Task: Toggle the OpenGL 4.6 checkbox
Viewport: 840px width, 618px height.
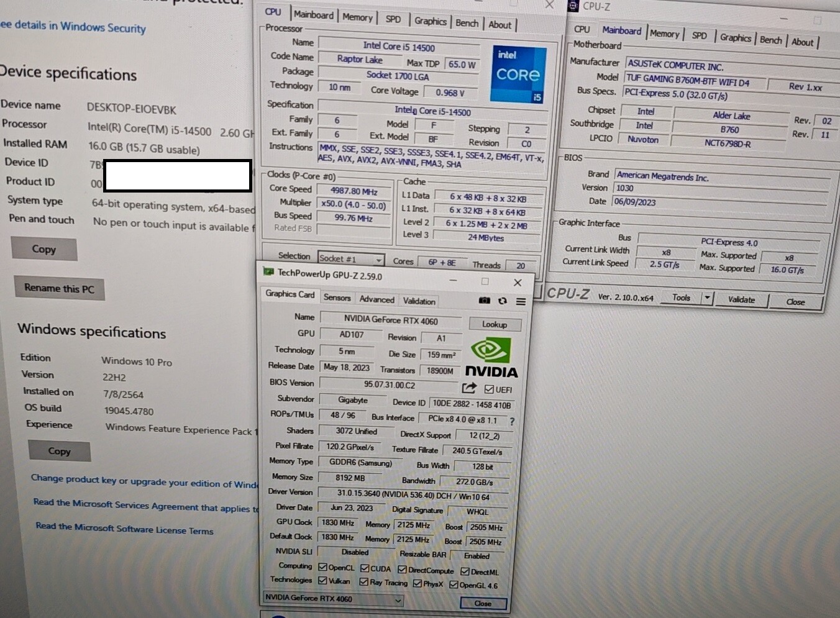Action: point(454,584)
